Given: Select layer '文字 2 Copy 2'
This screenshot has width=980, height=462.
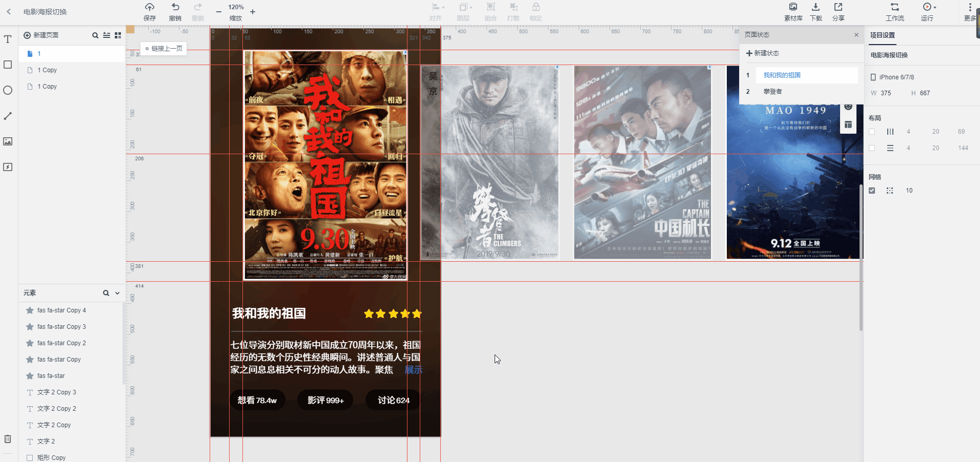Looking at the screenshot, I should [x=72, y=409].
